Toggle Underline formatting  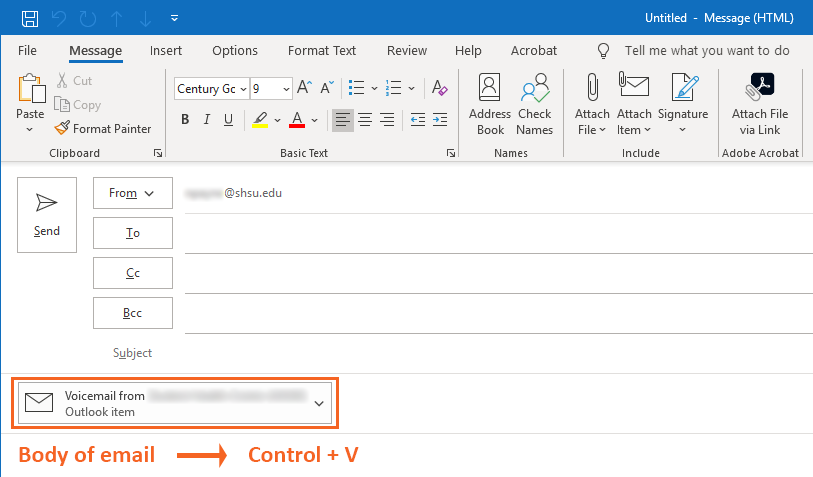click(x=229, y=120)
